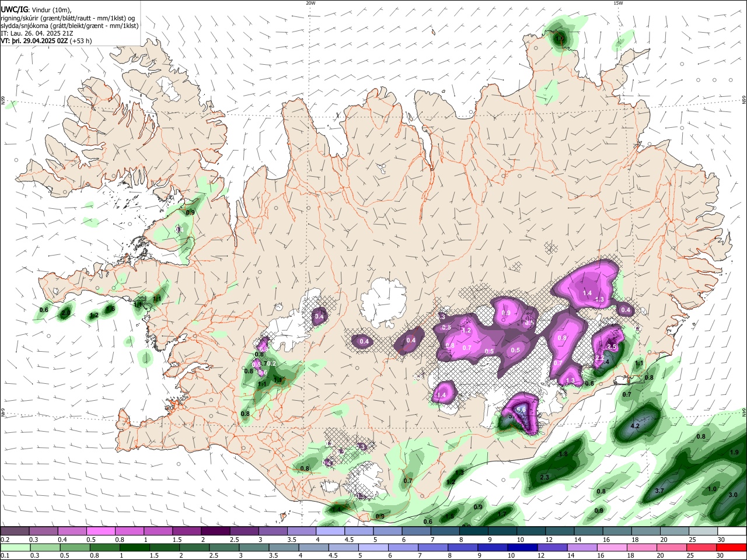Click the "0.1" rain legend label
This screenshot has width=747, height=560.
pyautogui.click(x=5, y=555)
